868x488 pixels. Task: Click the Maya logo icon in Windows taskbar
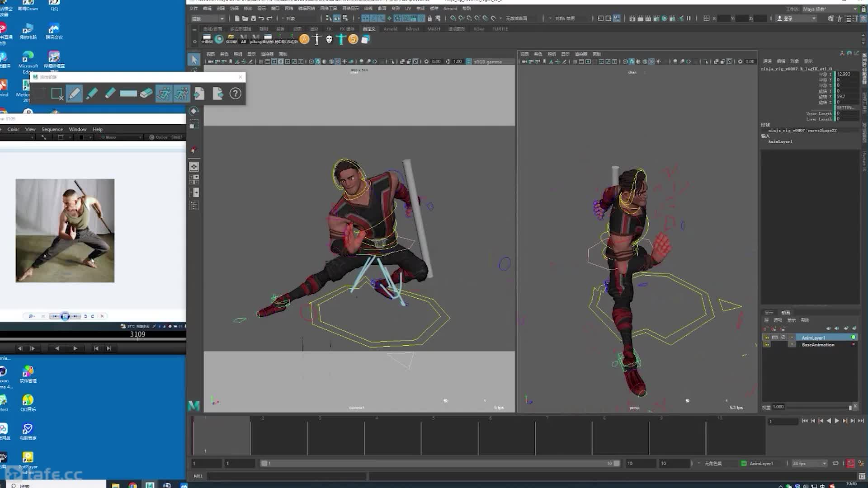coord(150,485)
